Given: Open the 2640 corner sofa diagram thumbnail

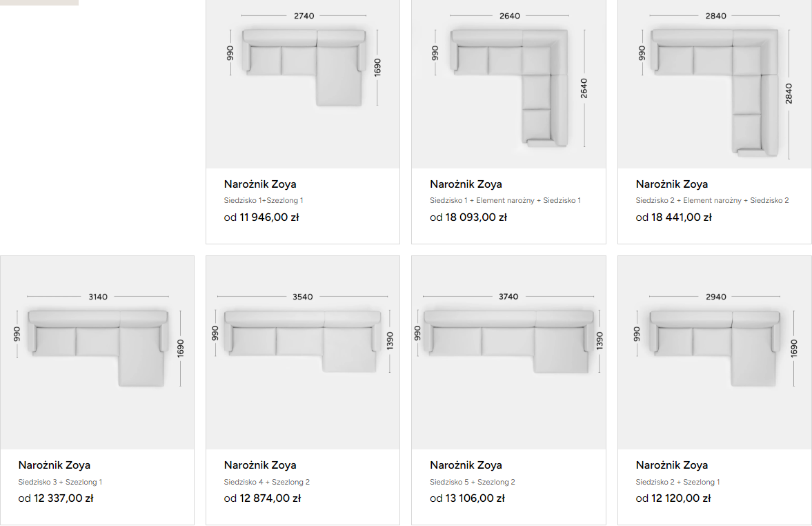Looking at the screenshot, I should coord(508,84).
